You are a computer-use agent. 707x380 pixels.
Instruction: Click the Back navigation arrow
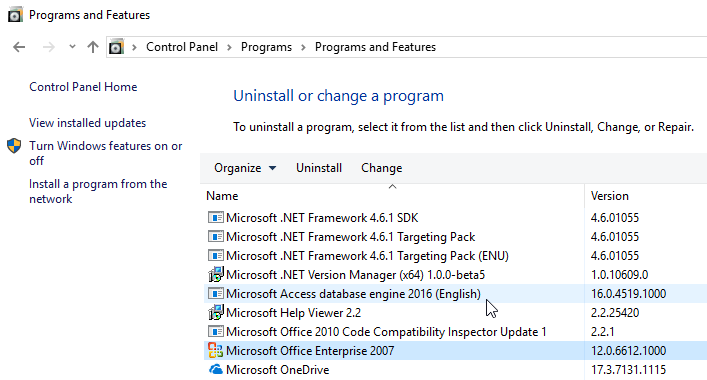(x=19, y=47)
